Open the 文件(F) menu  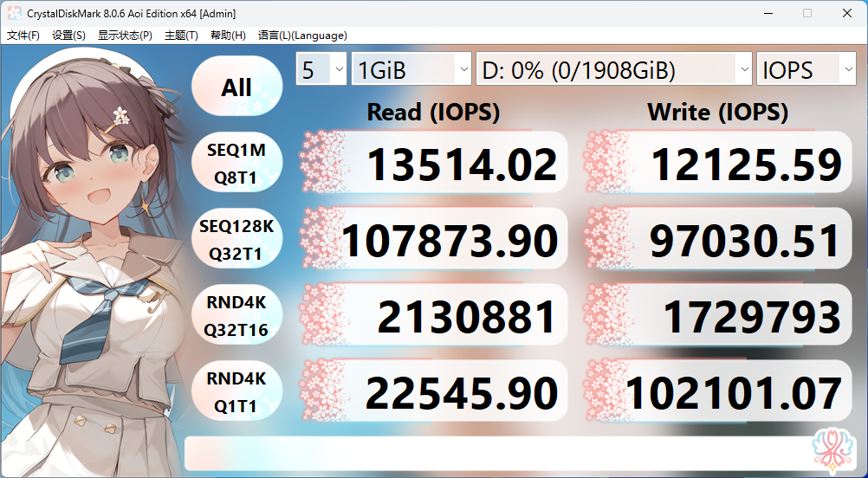[x=23, y=36]
